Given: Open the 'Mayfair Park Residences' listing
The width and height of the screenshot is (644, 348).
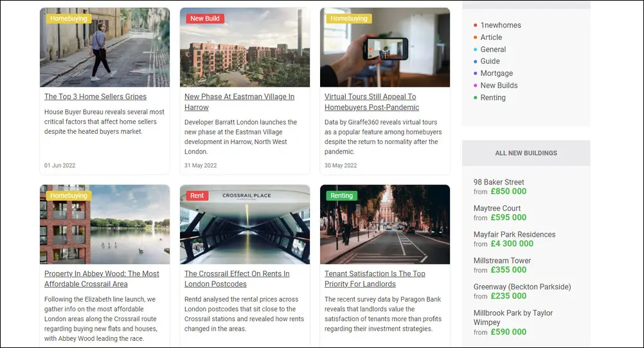Looking at the screenshot, I should click(x=514, y=235).
